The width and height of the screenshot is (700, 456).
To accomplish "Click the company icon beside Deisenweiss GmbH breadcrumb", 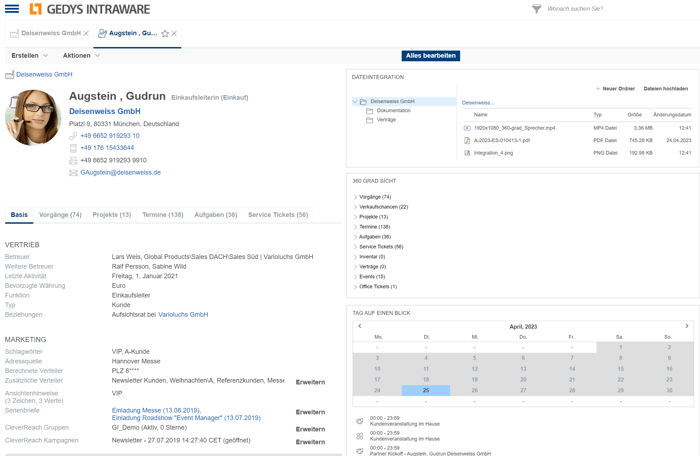I will tap(9, 75).
